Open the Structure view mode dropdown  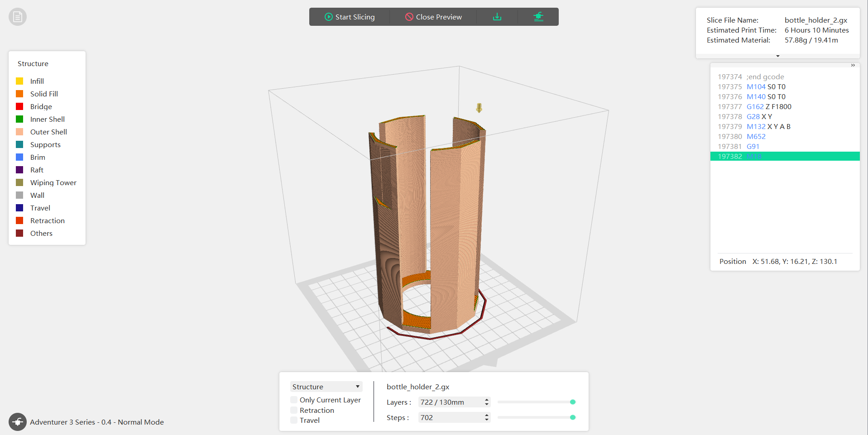click(326, 387)
